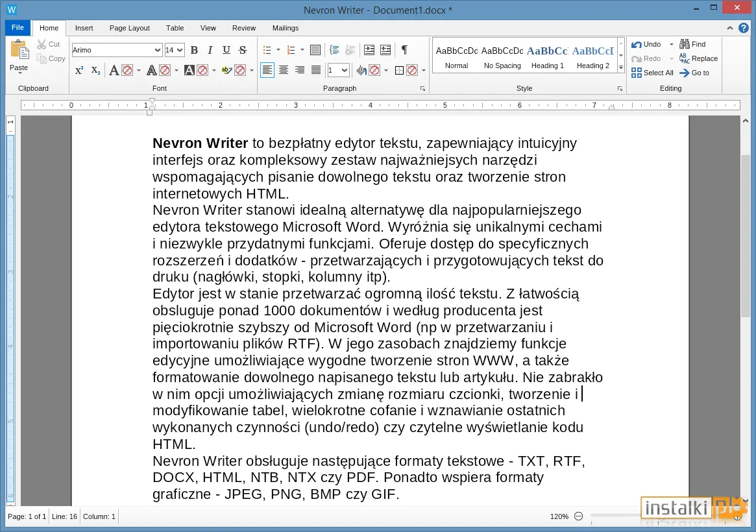This screenshot has width=756, height=532.
Task: Toggle Underline formatting
Action: point(226,50)
